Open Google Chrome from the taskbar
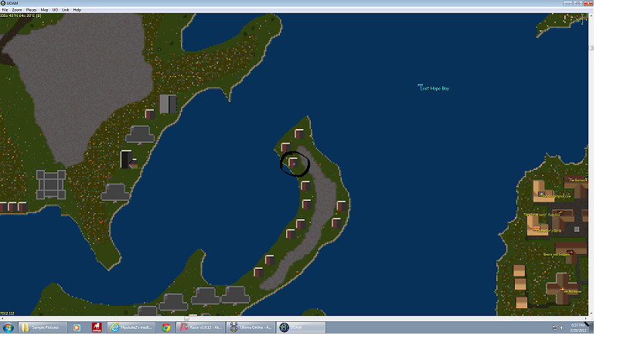Image resolution: width=644 pixels, height=356 pixels. click(x=166, y=327)
